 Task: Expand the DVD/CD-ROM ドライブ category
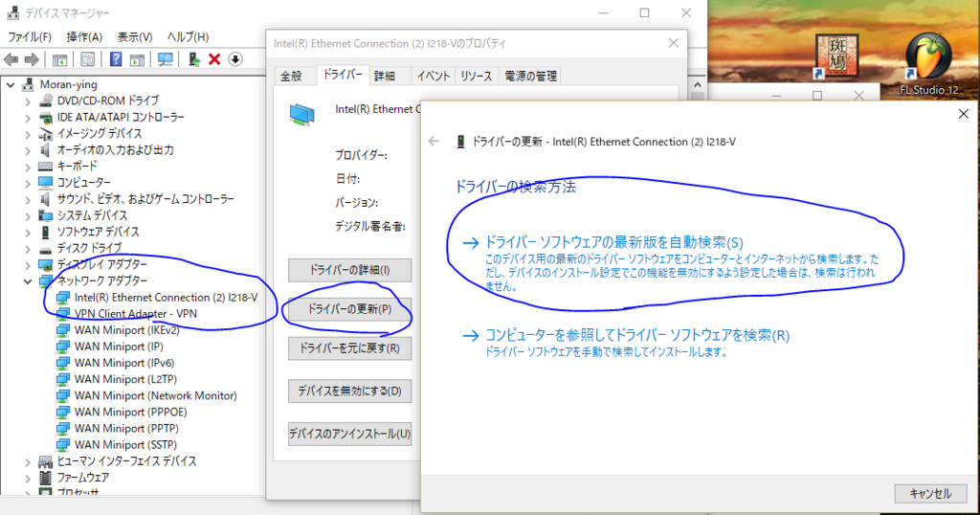point(28,101)
